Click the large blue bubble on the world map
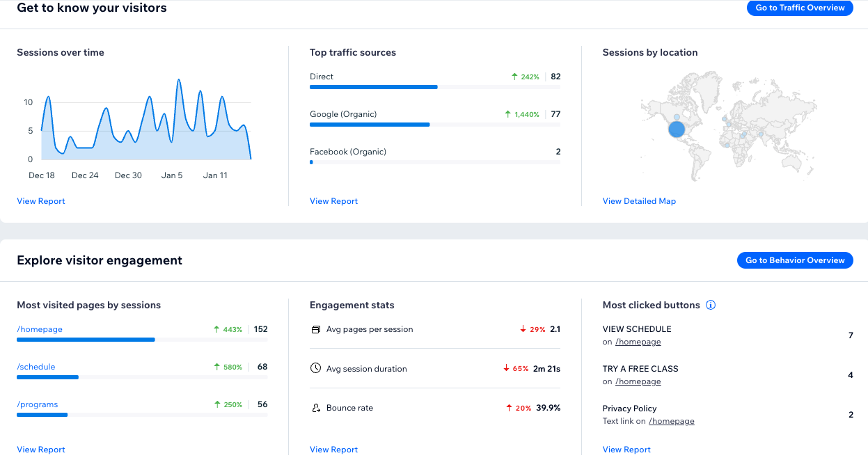This screenshot has width=868, height=467. coord(677,129)
